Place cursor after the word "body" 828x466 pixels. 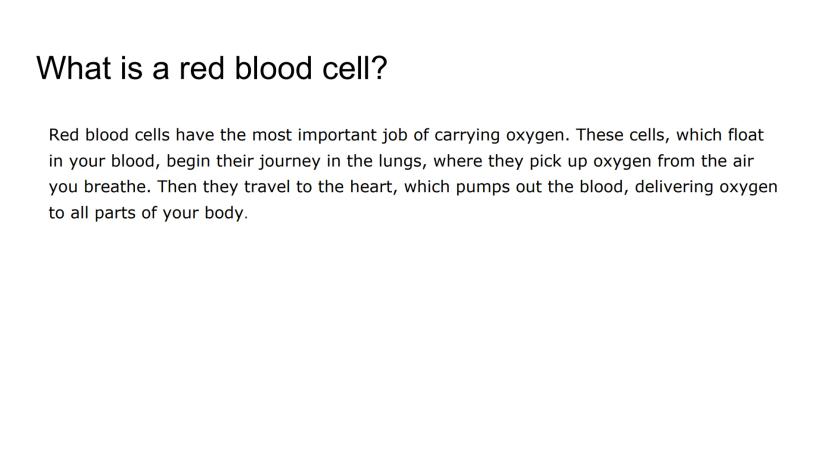245,215
